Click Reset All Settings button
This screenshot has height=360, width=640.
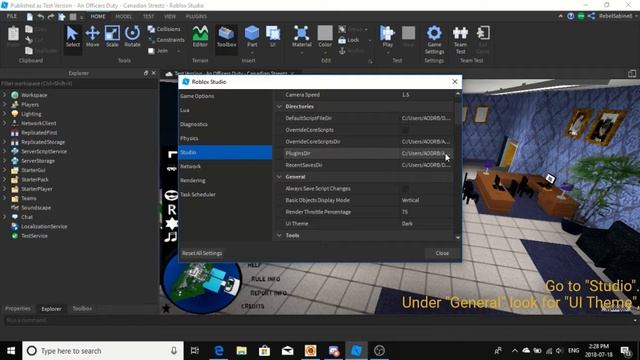tap(202, 253)
